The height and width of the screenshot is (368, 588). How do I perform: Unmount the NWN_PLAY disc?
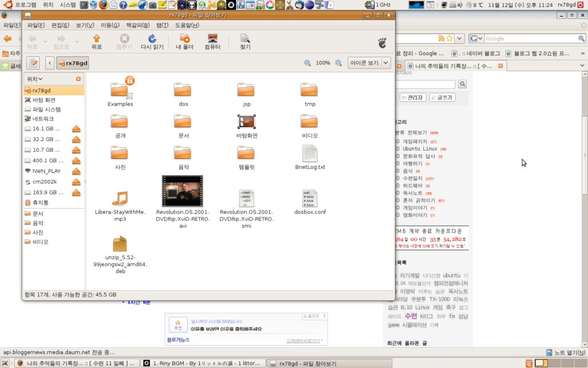coord(76,171)
